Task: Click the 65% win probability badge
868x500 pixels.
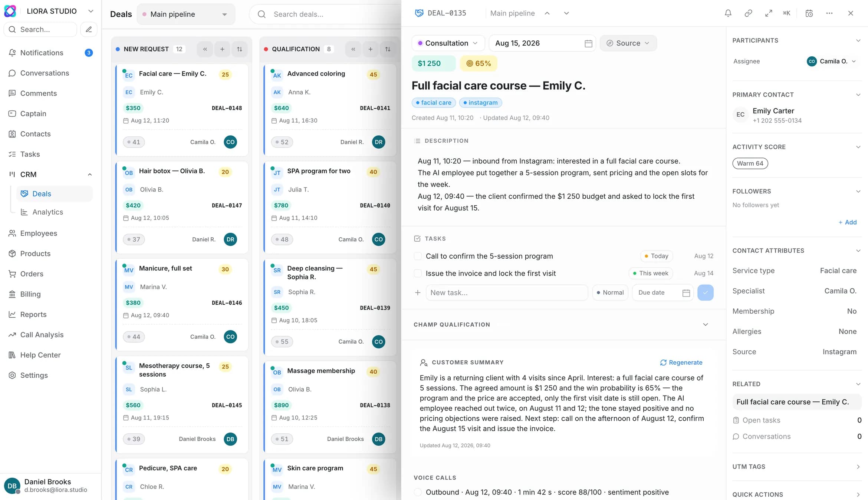Action: 479,63
